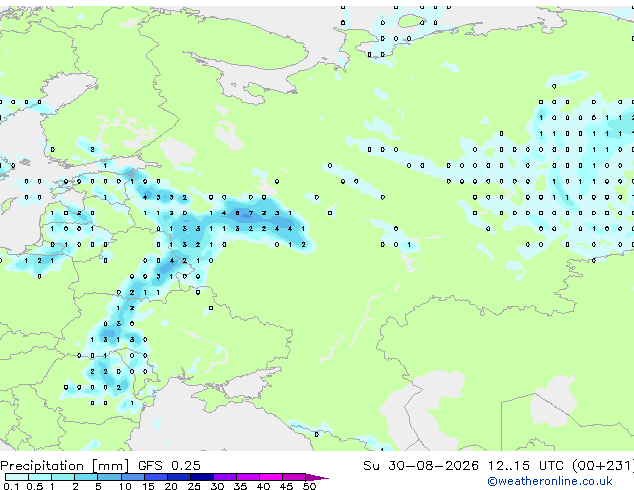Viewport: 634px width, 490px height.
Task: Pick the 20–25 mm dark blue swatch
Action: click(x=178, y=477)
